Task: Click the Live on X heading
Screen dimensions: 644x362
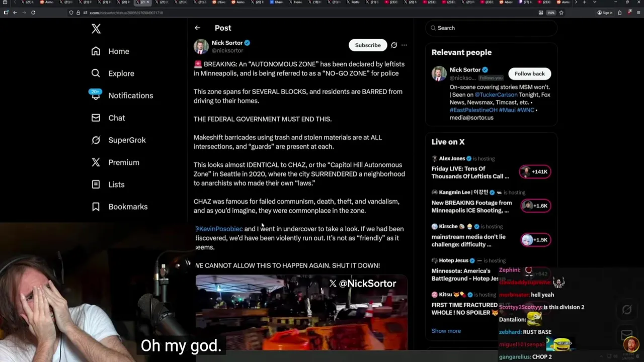Action: pos(448,142)
